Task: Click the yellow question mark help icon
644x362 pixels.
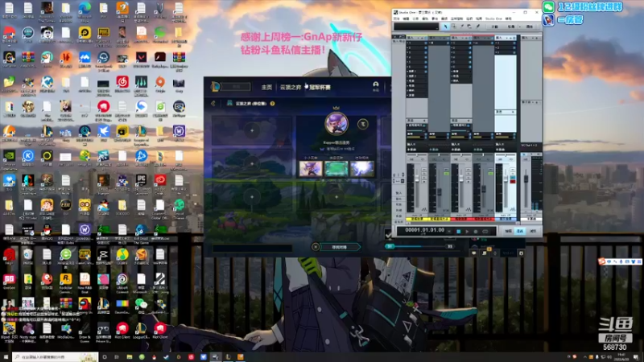Action: pos(272,104)
